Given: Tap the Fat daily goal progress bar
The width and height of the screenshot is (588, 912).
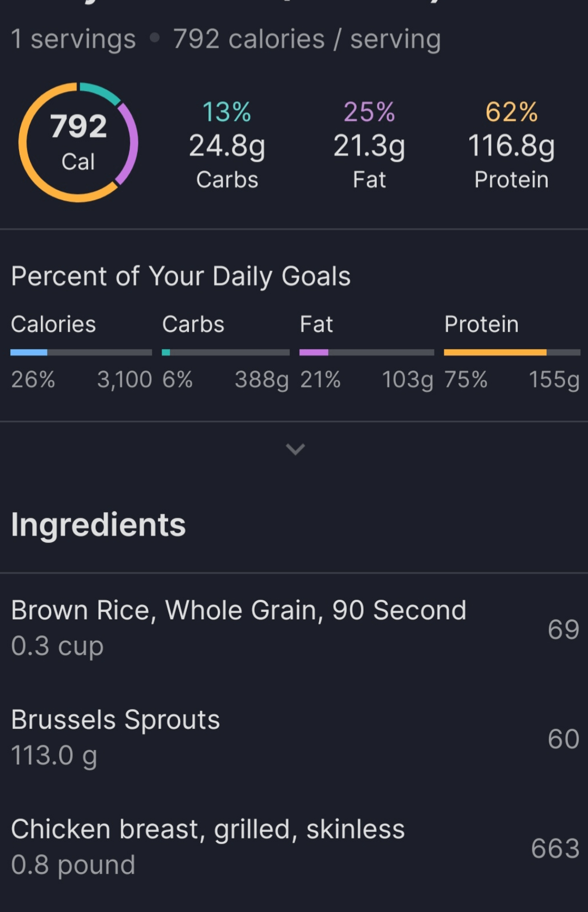Looking at the screenshot, I should [366, 352].
